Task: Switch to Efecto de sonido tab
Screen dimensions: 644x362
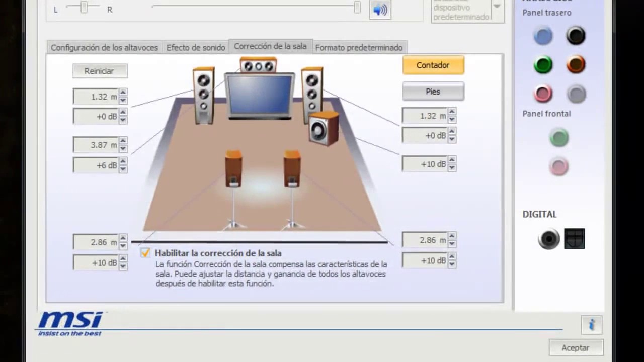Action: (x=196, y=47)
